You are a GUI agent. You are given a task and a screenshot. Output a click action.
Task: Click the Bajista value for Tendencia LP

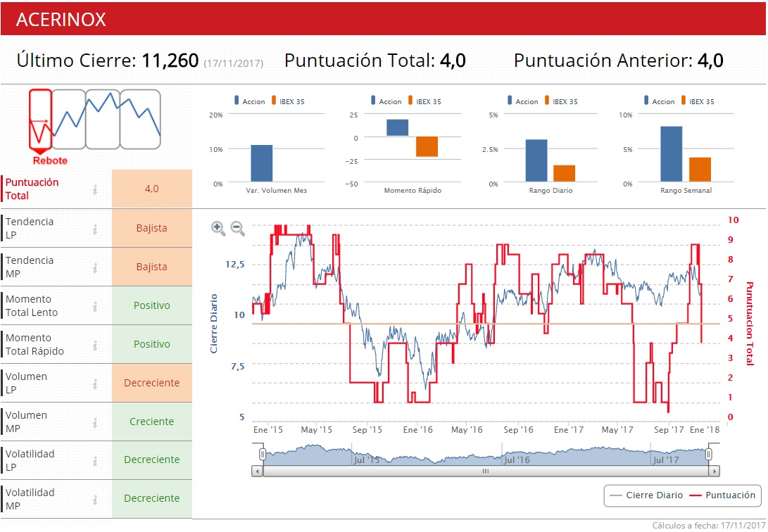tap(152, 228)
